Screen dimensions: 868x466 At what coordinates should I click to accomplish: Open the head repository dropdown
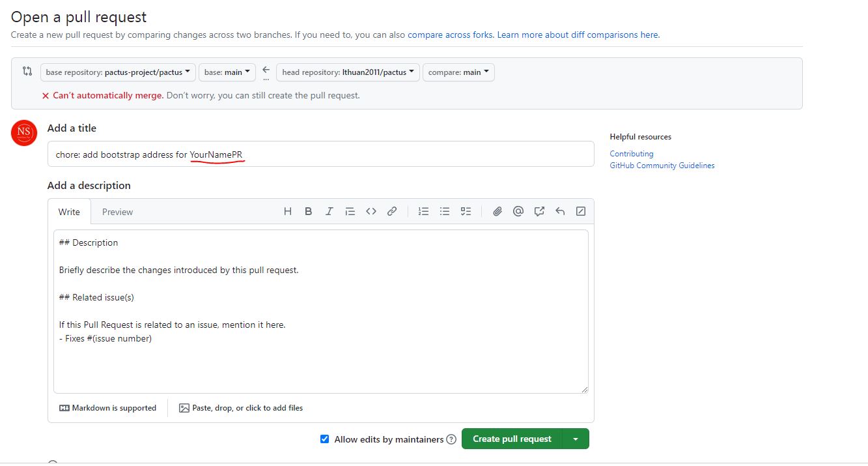(348, 72)
